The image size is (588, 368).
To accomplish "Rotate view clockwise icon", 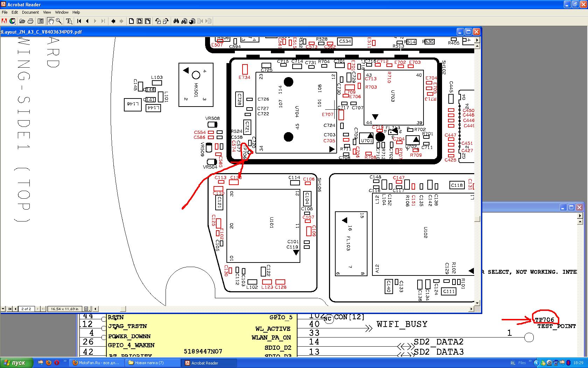I will tap(166, 21).
